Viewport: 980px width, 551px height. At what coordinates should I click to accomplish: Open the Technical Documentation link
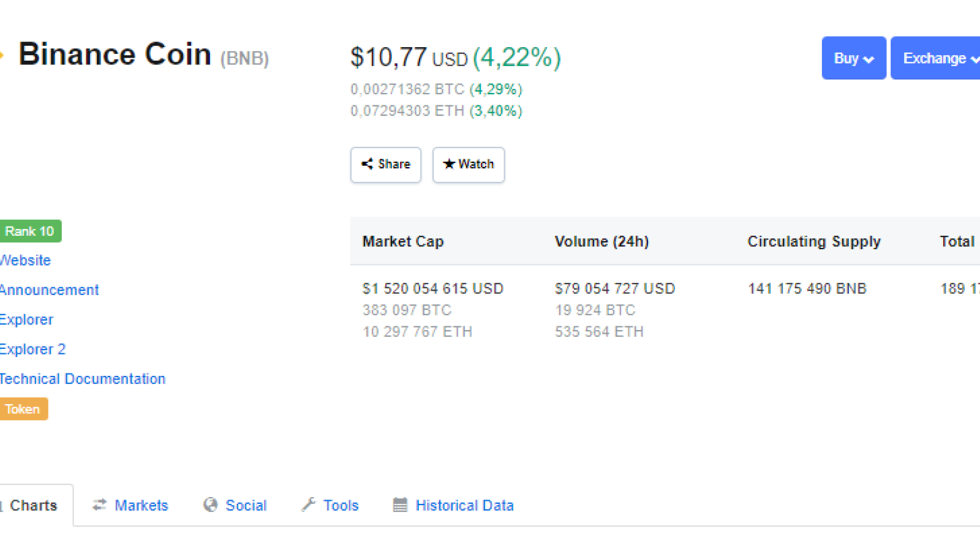tap(83, 379)
